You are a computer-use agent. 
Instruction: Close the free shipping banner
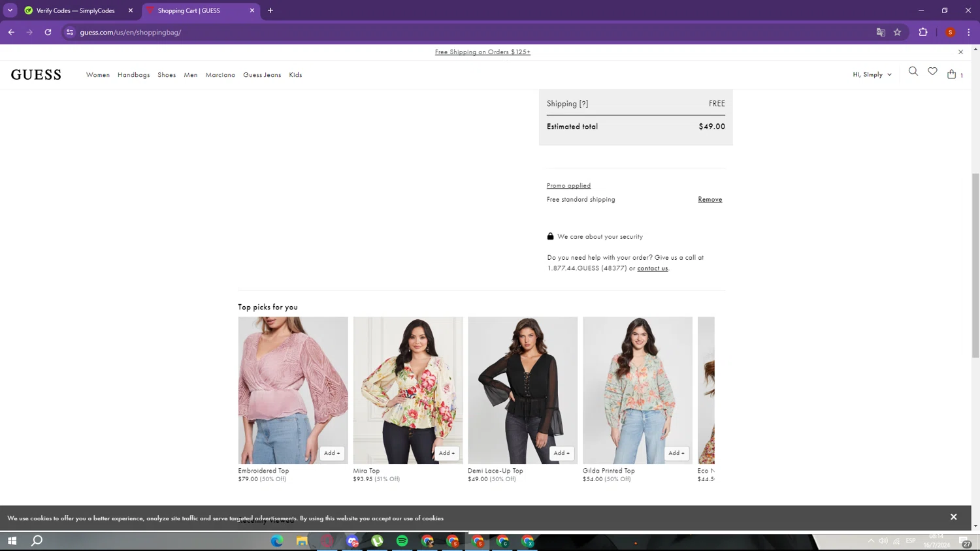click(960, 52)
